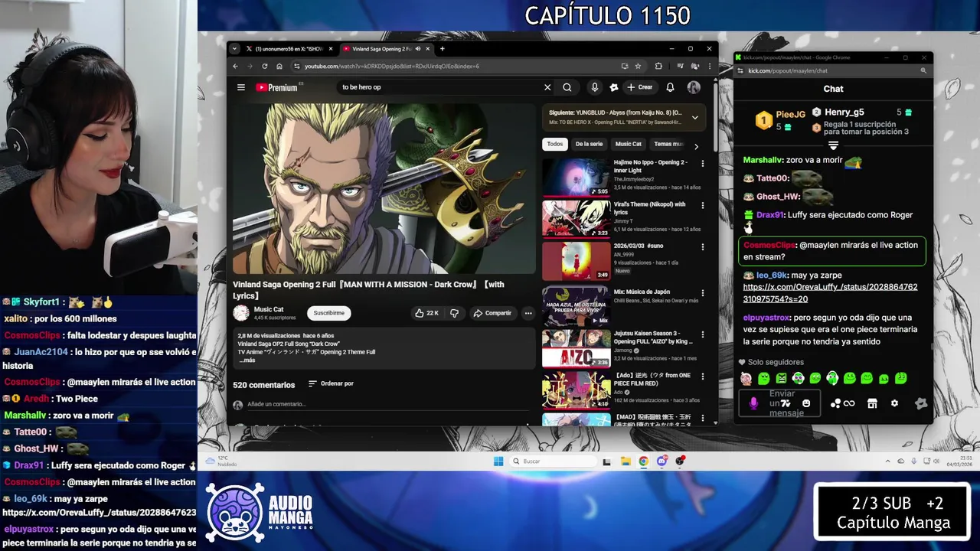Viewport: 980px width, 551px height.
Task: Click the Crear button on YouTube
Action: point(640,87)
